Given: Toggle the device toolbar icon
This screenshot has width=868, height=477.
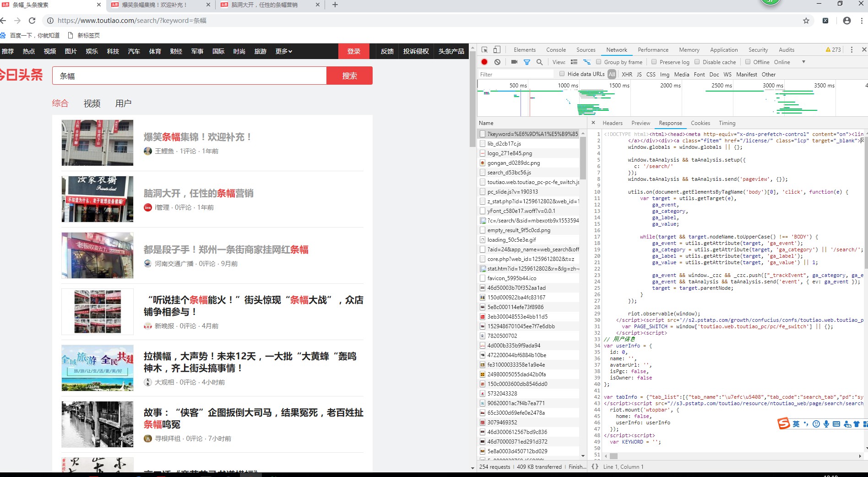Looking at the screenshot, I should (x=497, y=49).
